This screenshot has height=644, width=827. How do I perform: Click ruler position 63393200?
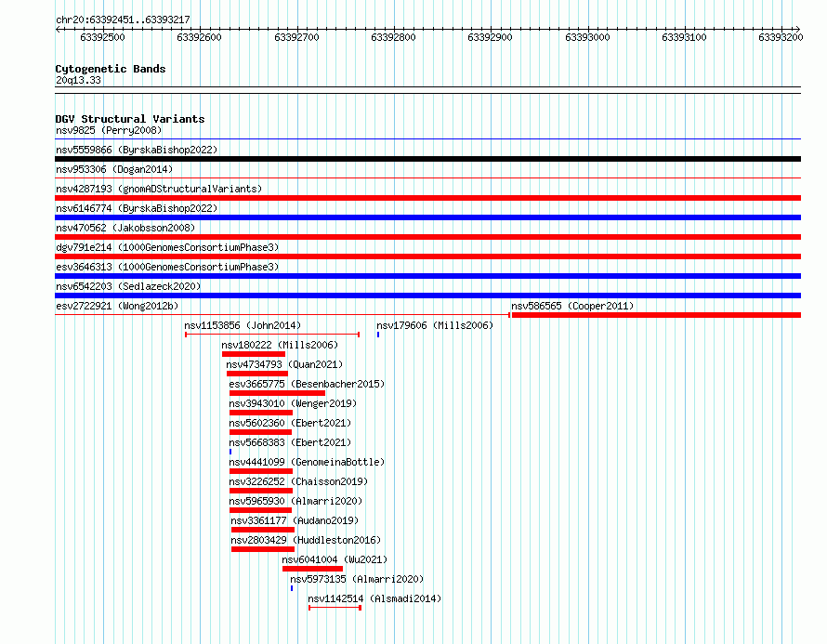pyautogui.click(x=781, y=37)
